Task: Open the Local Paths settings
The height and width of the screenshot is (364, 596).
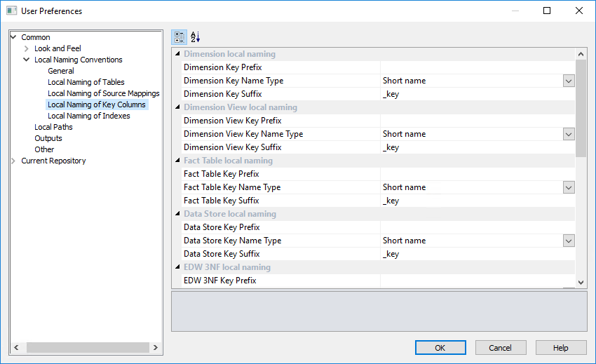Action: tap(53, 127)
